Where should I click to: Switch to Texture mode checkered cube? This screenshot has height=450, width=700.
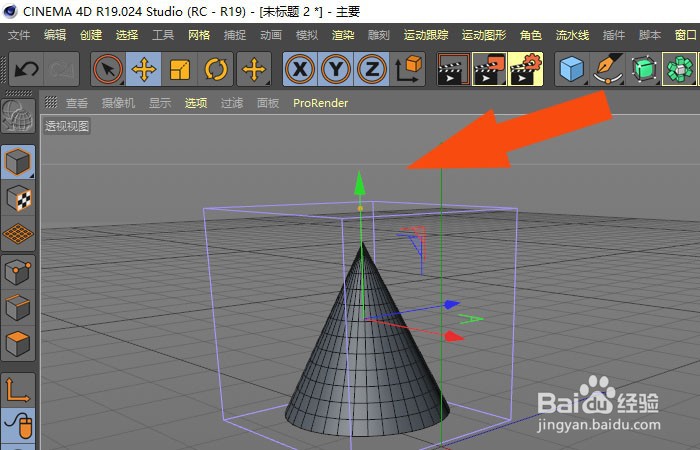18,198
